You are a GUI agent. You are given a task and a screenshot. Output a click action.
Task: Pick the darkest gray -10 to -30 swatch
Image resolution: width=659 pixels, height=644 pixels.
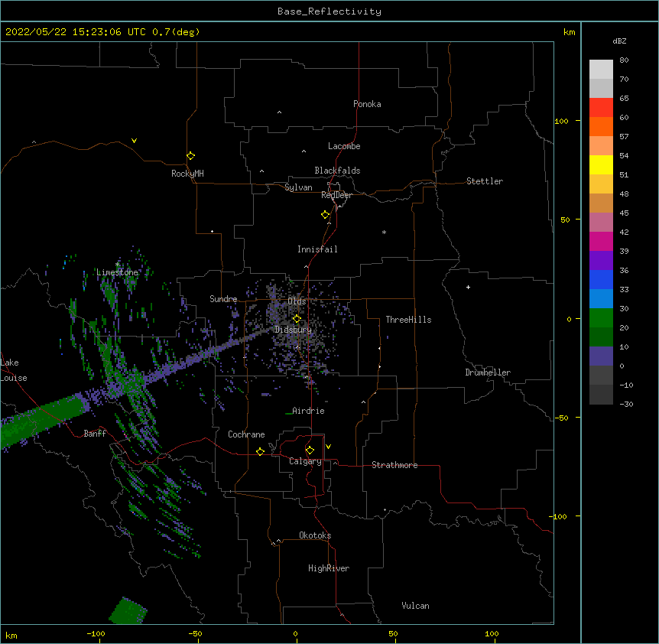coord(601,395)
